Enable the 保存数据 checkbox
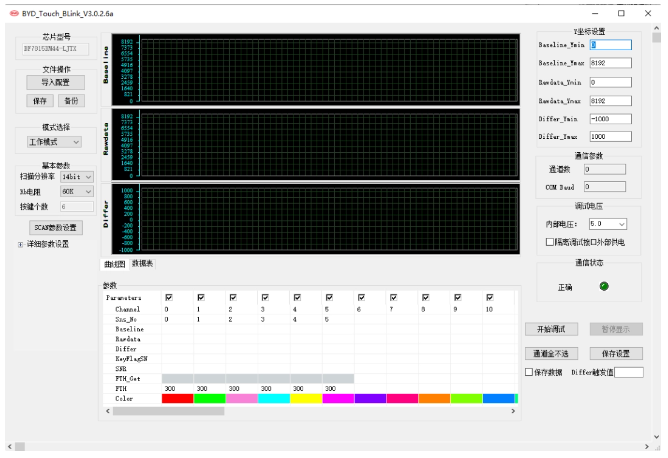Image resolution: width=668 pixels, height=458 pixels. 530,372
